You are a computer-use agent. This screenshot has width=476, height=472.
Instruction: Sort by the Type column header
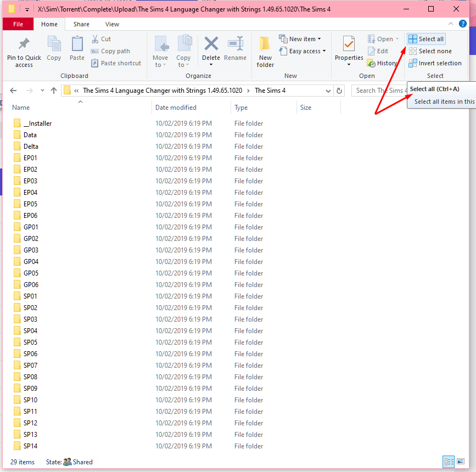[x=241, y=108]
